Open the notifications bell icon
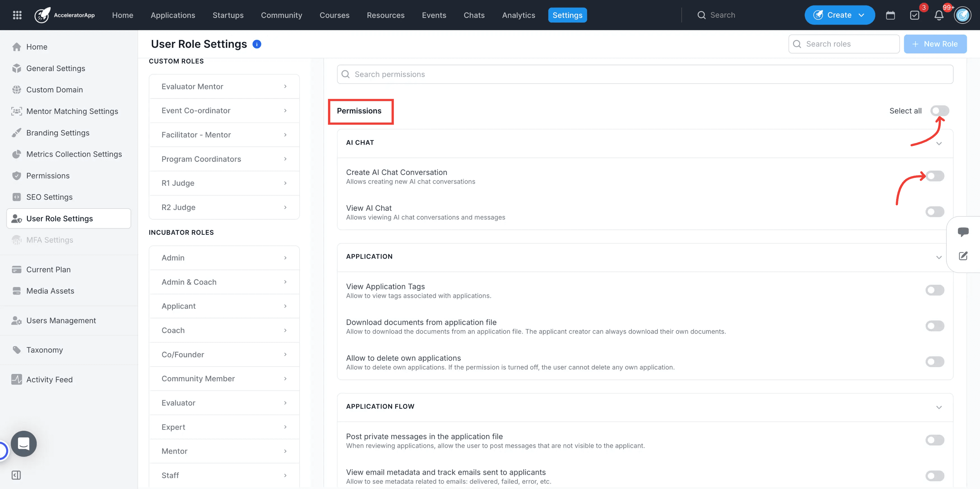The height and width of the screenshot is (489, 980). pos(939,15)
